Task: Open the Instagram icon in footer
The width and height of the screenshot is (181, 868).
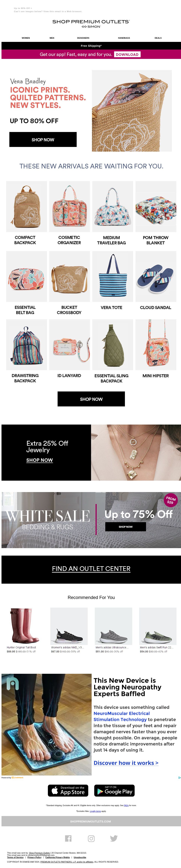Action: (x=91, y=838)
